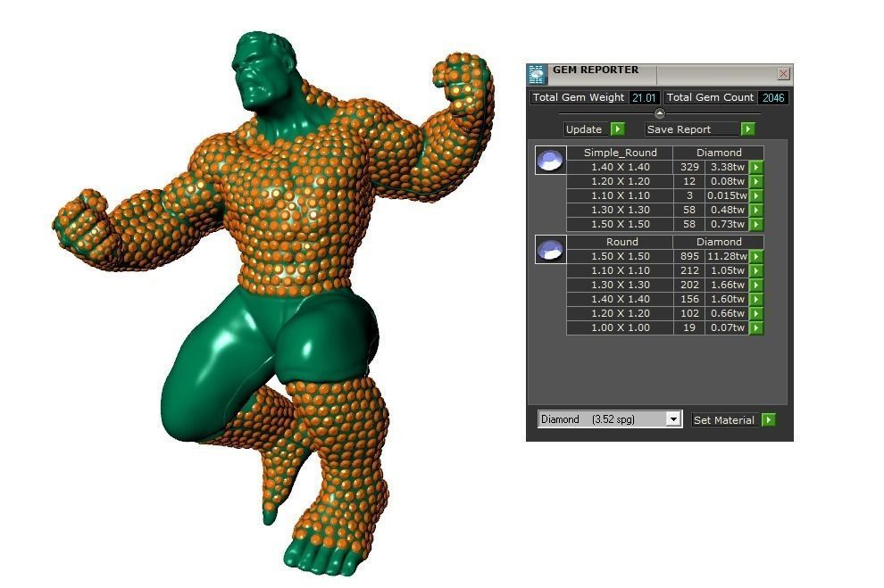Close the Gem Reporter panel
884x588 pixels.
pos(783,73)
